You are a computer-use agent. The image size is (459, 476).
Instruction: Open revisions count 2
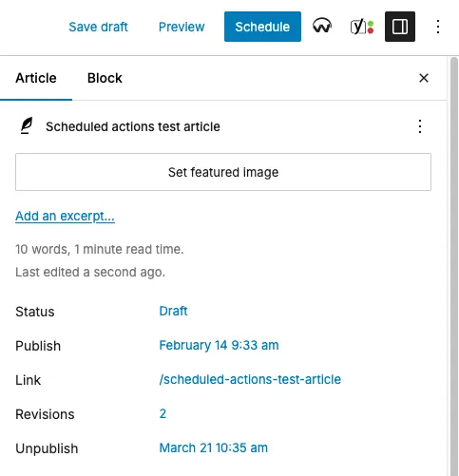click(x=163, y=413)
